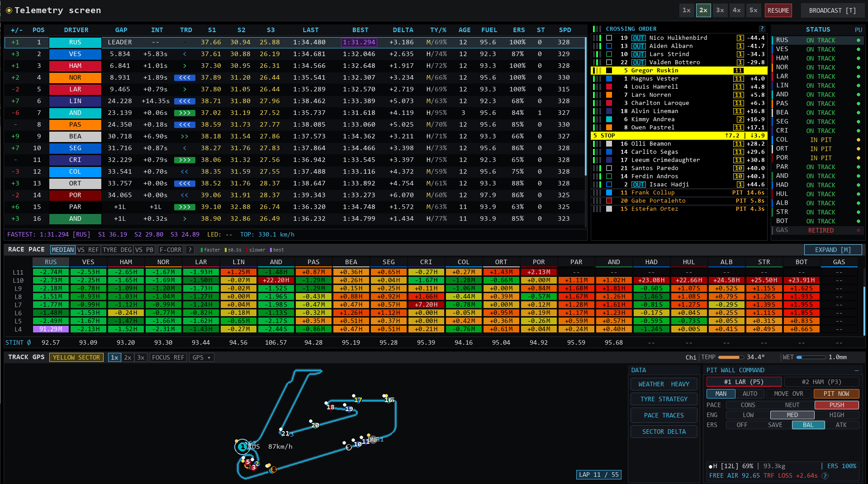The image size is (868, 484).
Task: Switch driver control to AUTO mode
Action: tap(749, 394)
